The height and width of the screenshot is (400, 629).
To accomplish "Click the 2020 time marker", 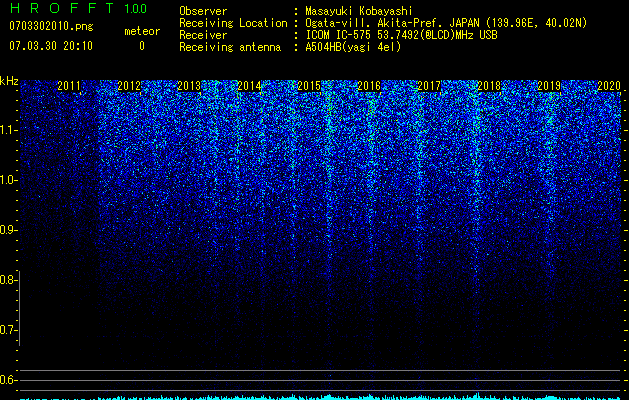I will (x=609, y=86).
